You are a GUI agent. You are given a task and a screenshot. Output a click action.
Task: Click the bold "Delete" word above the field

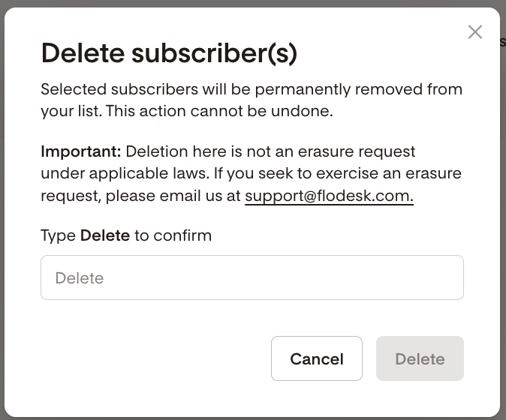(105, 235)
